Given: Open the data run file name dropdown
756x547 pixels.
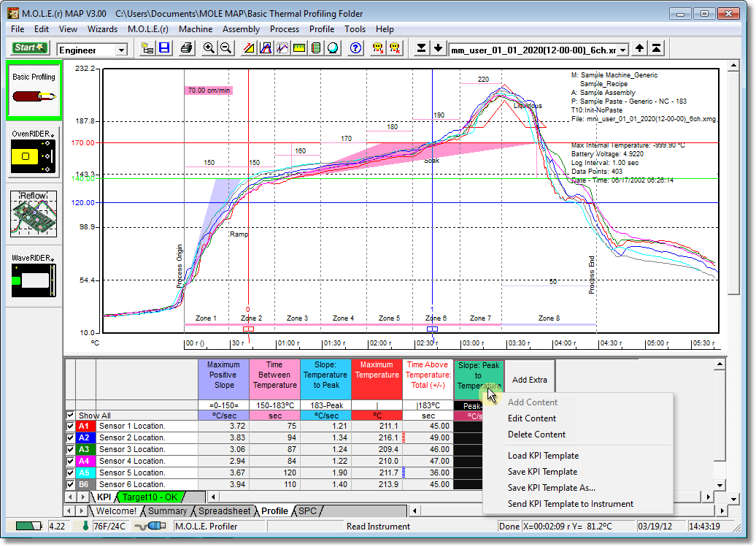Looking at the screenshot, I should [x=623, y=50].
